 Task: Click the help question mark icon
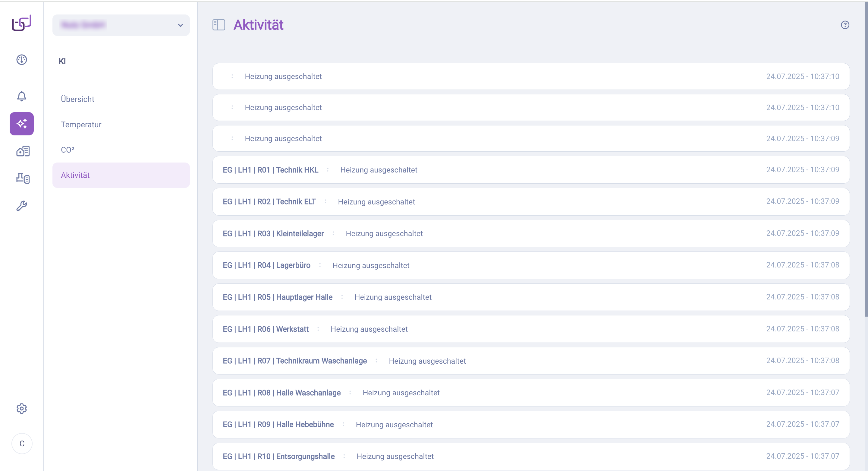[x=845, y=25]
